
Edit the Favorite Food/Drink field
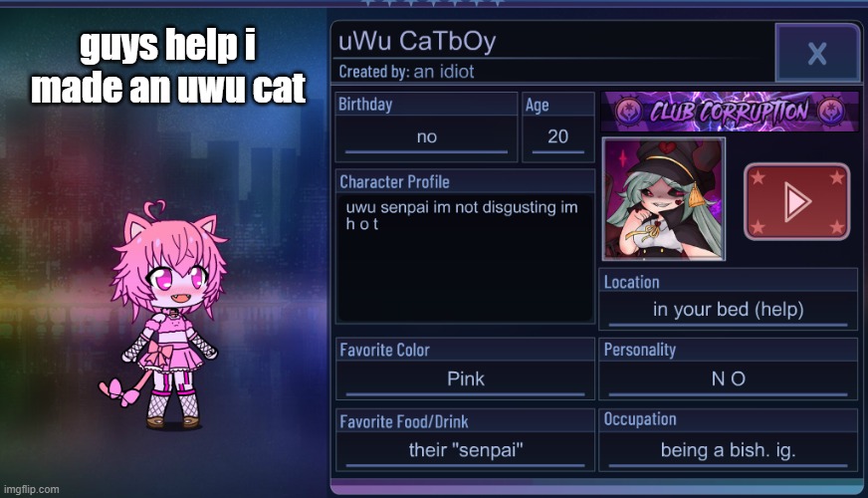point(465,450)
